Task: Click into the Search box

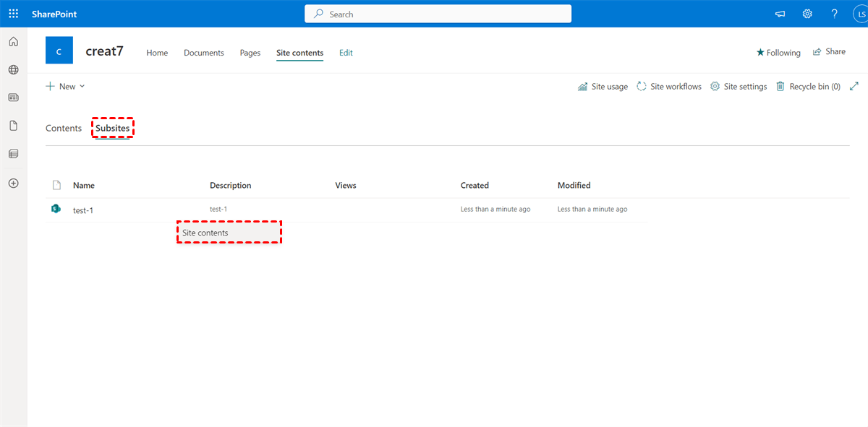Action: tap(438, 14)
